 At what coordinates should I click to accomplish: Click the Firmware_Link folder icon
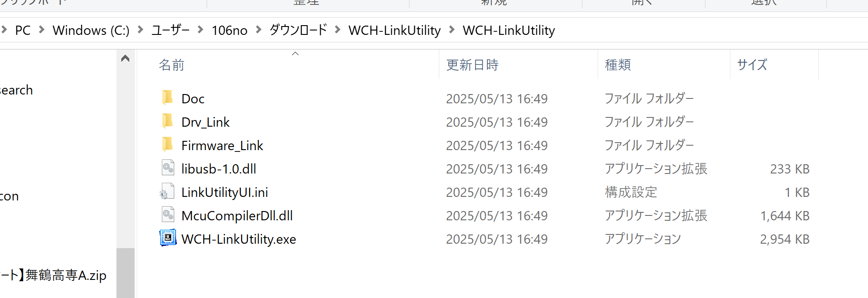click(168, 144)
